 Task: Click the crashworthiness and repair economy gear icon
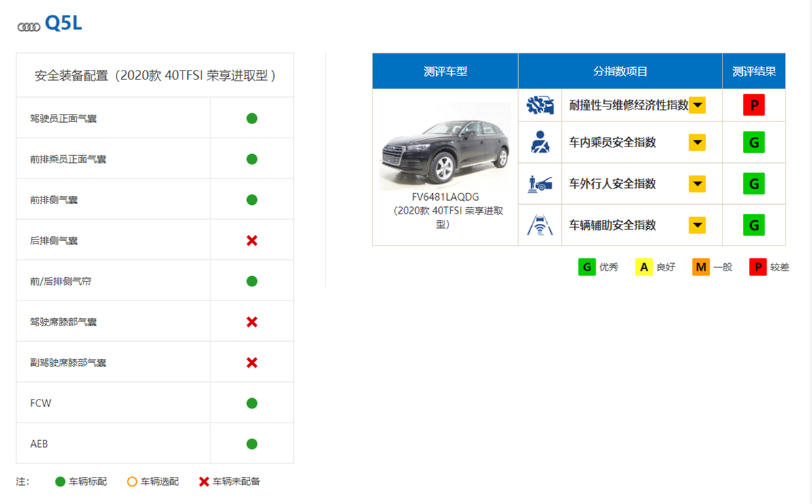tap(539, 105)
